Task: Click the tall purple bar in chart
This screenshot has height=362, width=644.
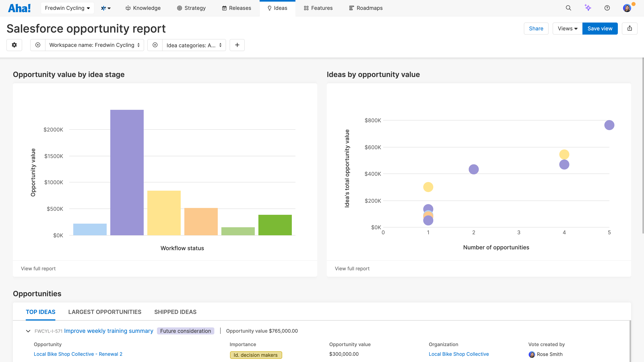Action: click(x=127, y=172)
